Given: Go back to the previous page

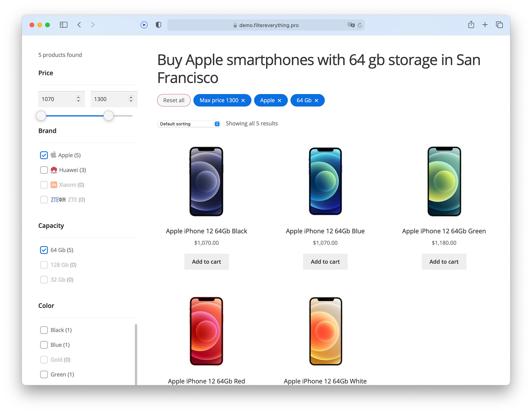Looking at the screenshot, I should click(x=79, y=25).
